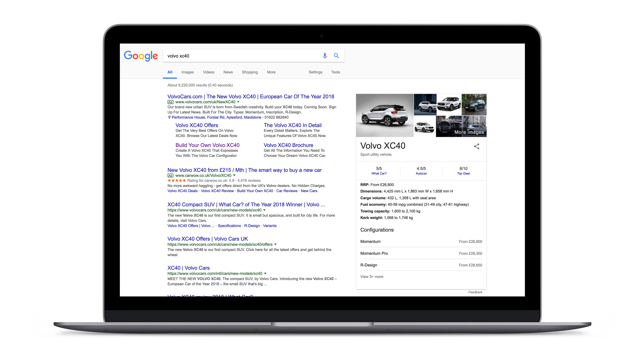Click the Variants sitelink
The width and height of the screenshot is (644, 364).
pos(269,226)
